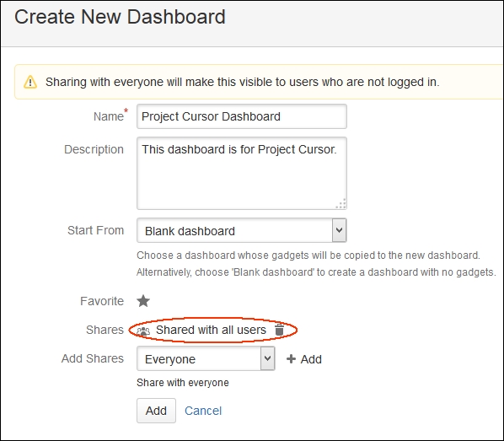Select the 'Everyone' share type box
Screen dimensions: 504x441
tap(206, 358)
